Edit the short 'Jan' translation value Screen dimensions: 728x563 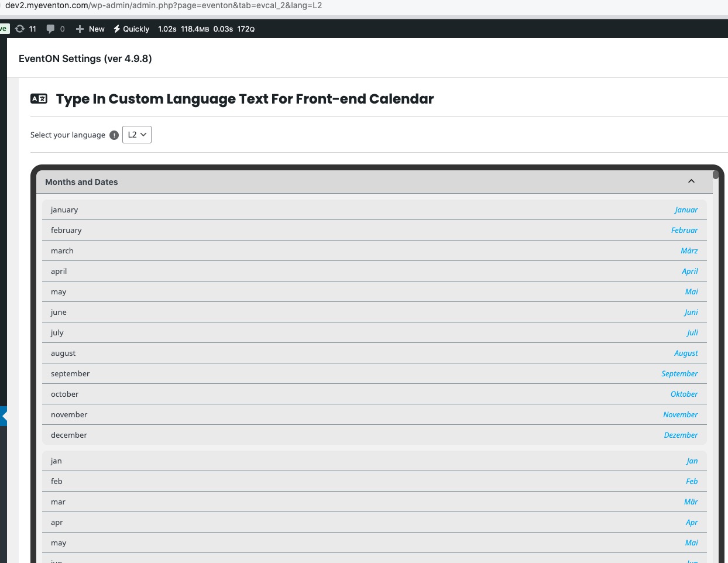pos(692,461)
